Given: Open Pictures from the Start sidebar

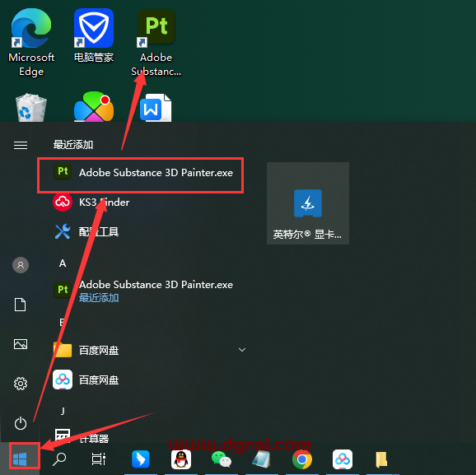Looking at the screenshot, I should coord(21,344).
